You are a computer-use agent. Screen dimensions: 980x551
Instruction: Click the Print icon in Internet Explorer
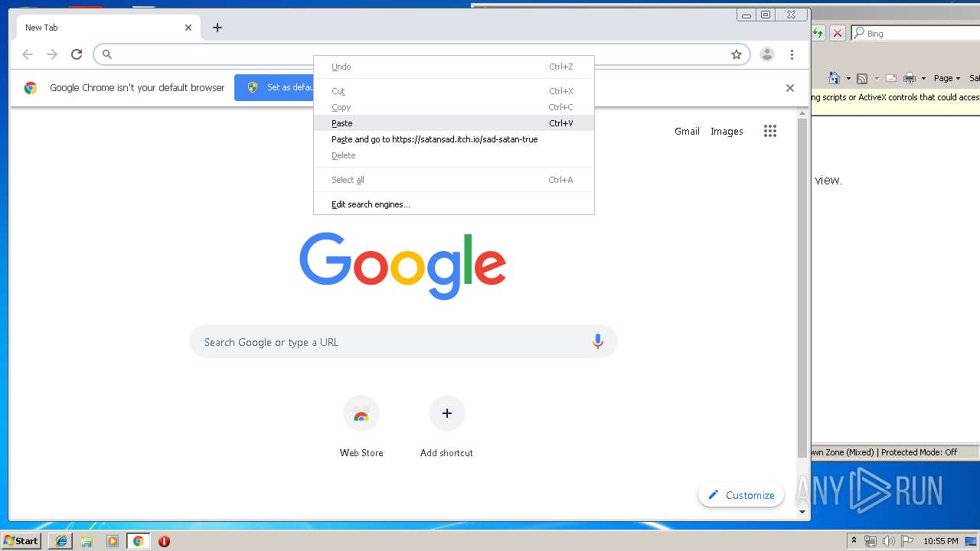910,78
